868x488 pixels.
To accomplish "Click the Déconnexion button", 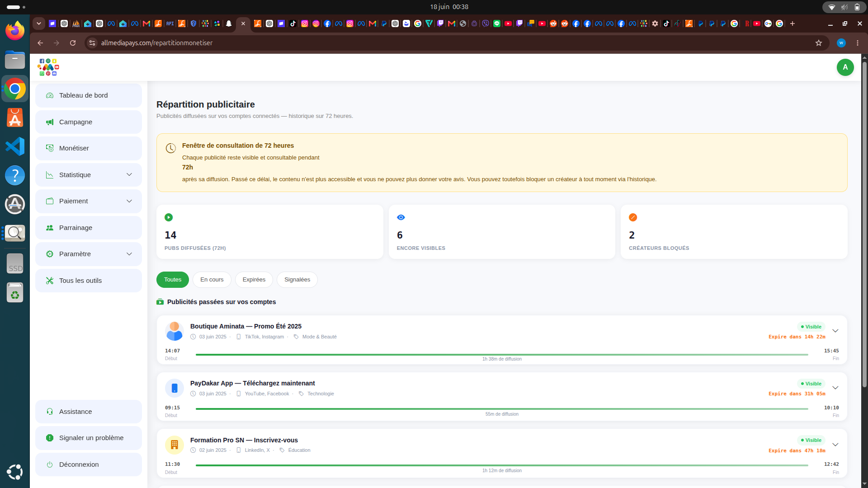I will pos(89,465).
